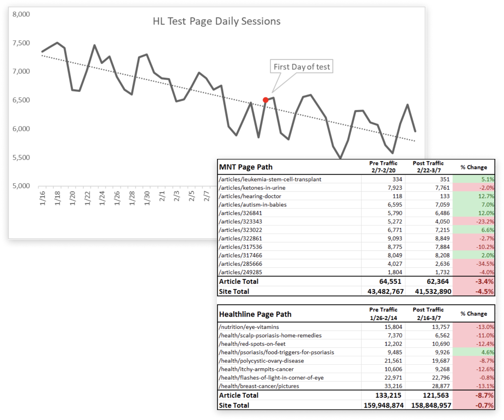Select /health/breast-cancer/pictures path cell
The width and height of the screenshot is (504, 420).
(259, 386)
